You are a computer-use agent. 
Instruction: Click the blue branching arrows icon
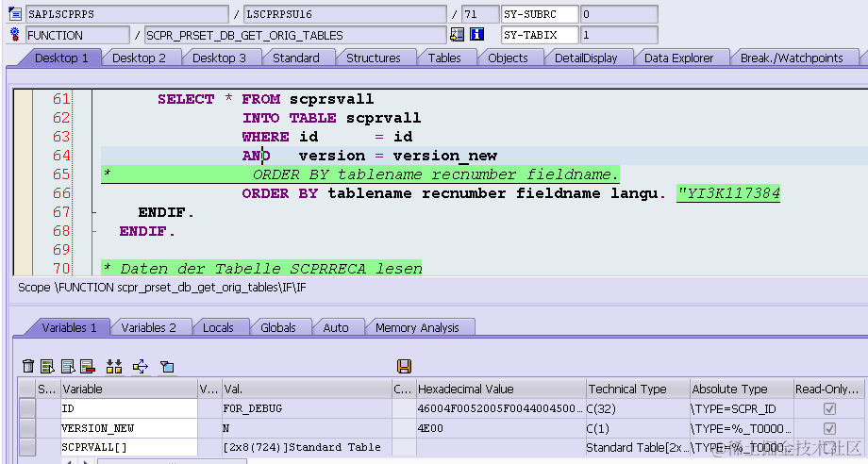click(x=141, y=366)
